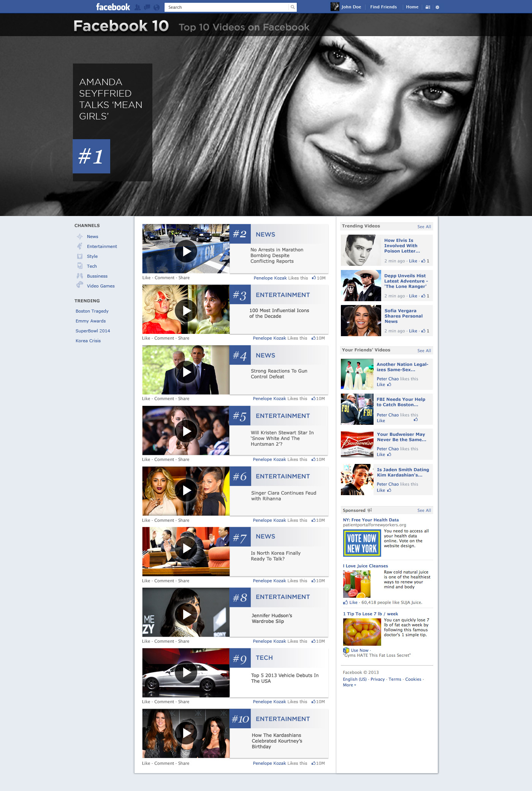
Task: Click thumbs-up icon on Sofia Vergara video
Action: 423,331
